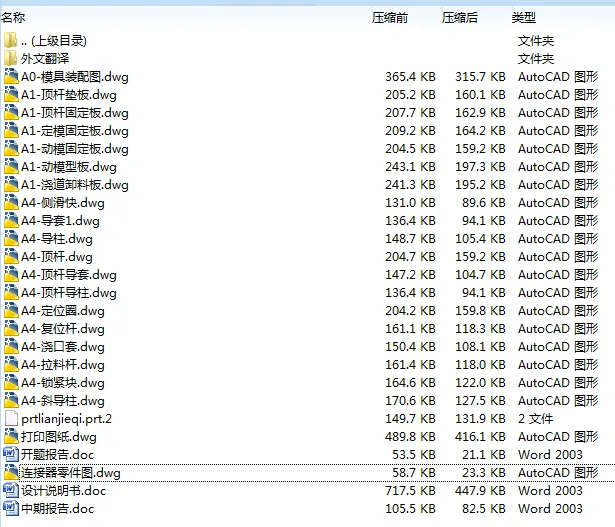Screen dimensions: 615x527
Task: Select the file name 开题报告.doc
Action: (58, 455)
